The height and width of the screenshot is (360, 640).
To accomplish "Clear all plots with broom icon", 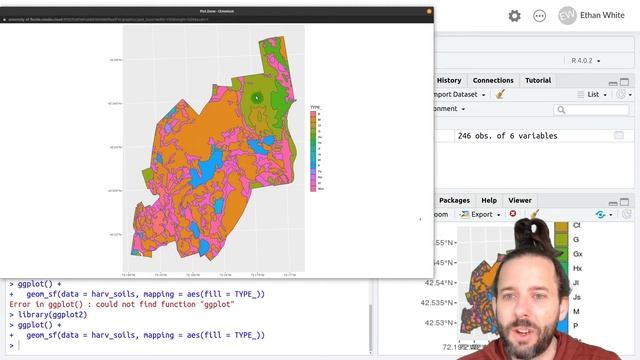I will coord(534,213).
